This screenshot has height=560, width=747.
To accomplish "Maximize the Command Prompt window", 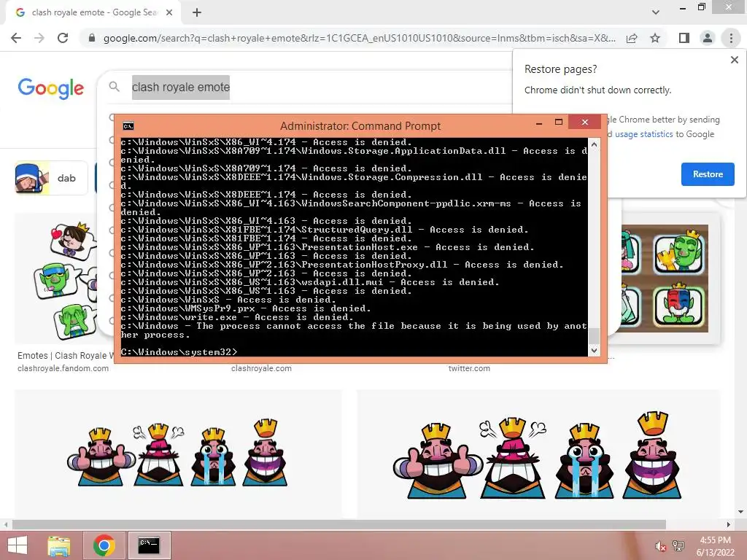I will tap(559, 122).
